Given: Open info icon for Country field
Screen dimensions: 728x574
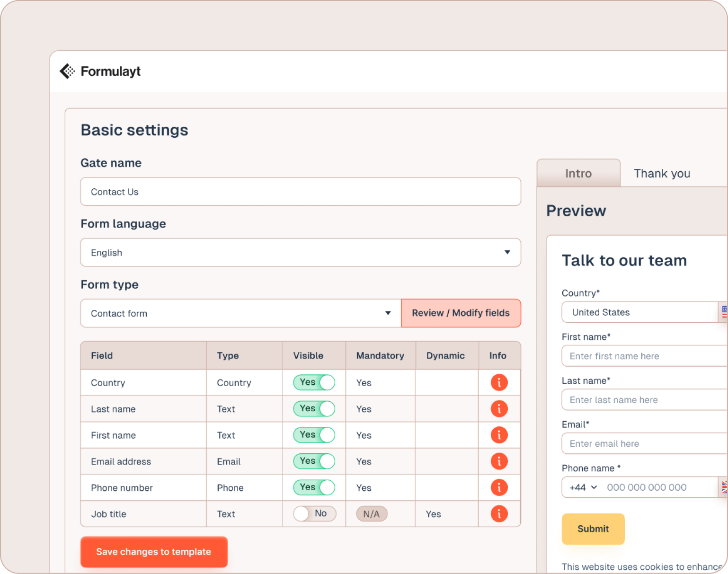Looking at the screenshot, I should point(499,382).
